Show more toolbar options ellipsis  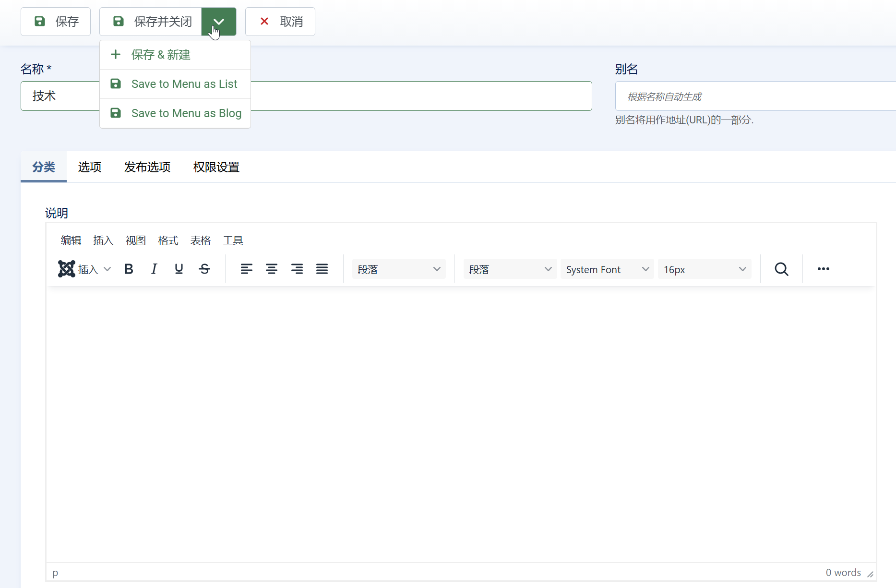pyautogui.click(x=824, y=269)
